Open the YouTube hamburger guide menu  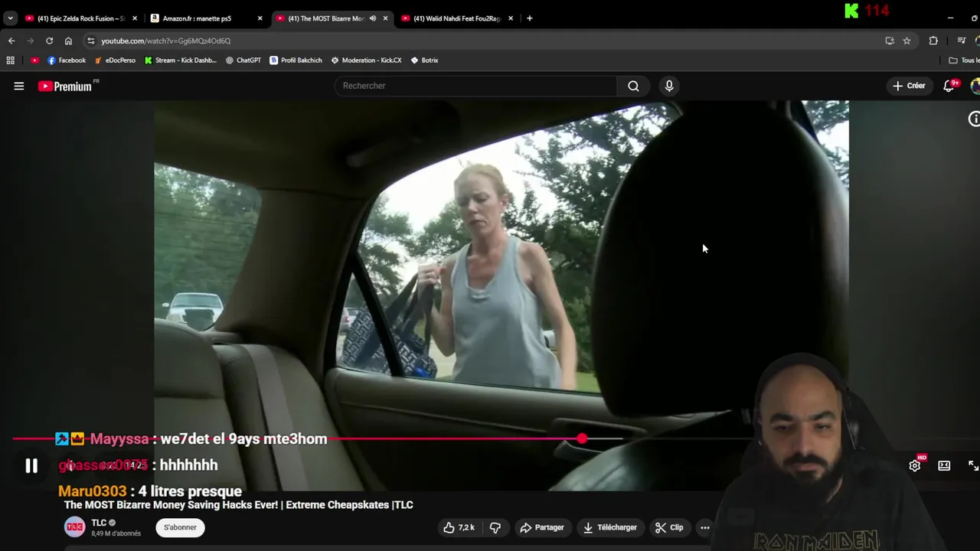coord(19,86)
